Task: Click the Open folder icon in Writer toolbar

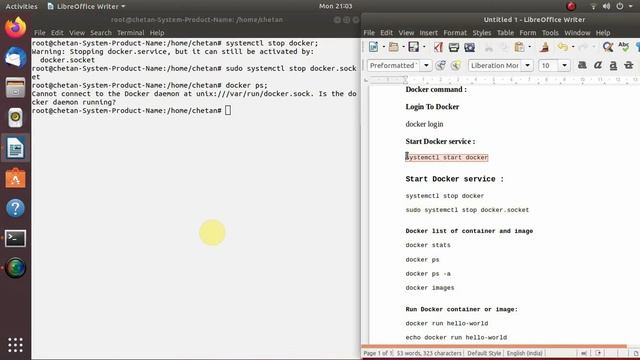Action: pos(393,47)
